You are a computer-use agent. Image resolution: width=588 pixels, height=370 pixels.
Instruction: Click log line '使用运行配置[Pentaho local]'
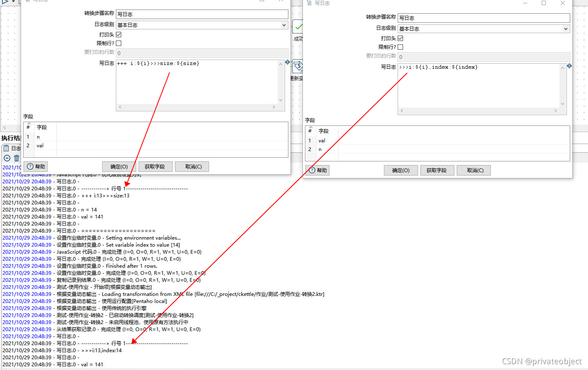click(x=134, y=301)
